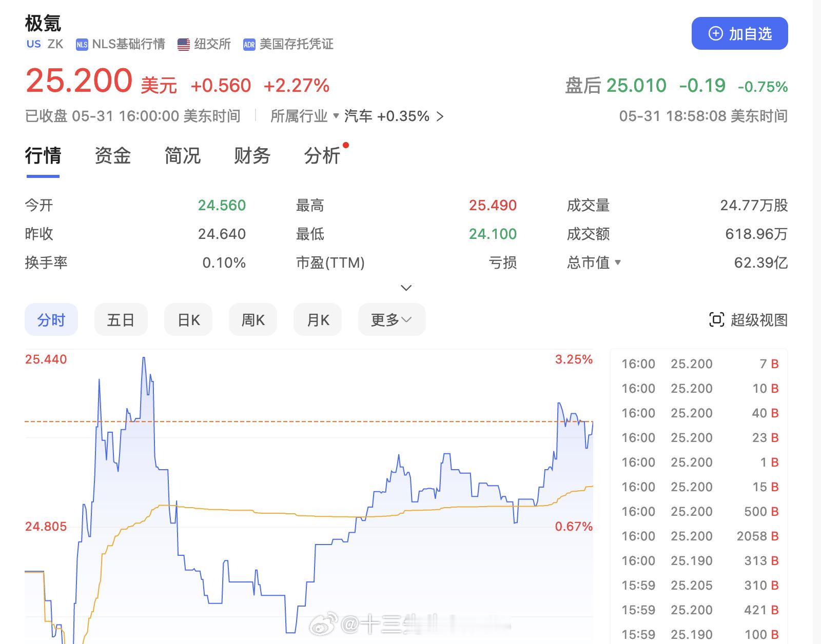Click the 市盈(TTM) value 亏损

(x=503, y=263)
